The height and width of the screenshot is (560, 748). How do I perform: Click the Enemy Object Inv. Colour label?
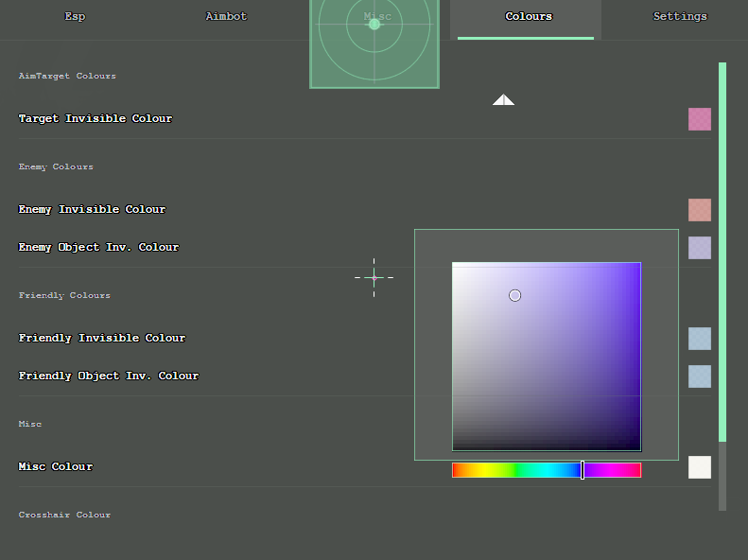98,248
